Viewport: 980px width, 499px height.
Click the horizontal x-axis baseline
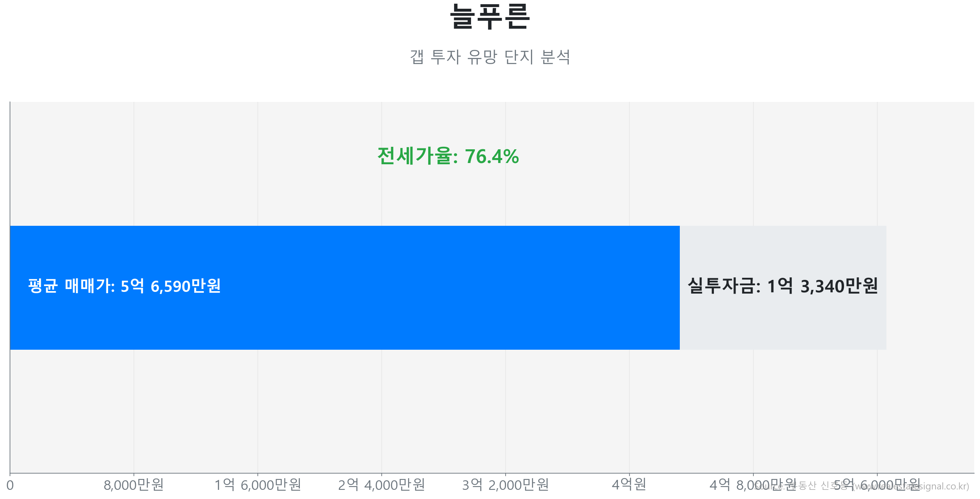coord(416,473)
